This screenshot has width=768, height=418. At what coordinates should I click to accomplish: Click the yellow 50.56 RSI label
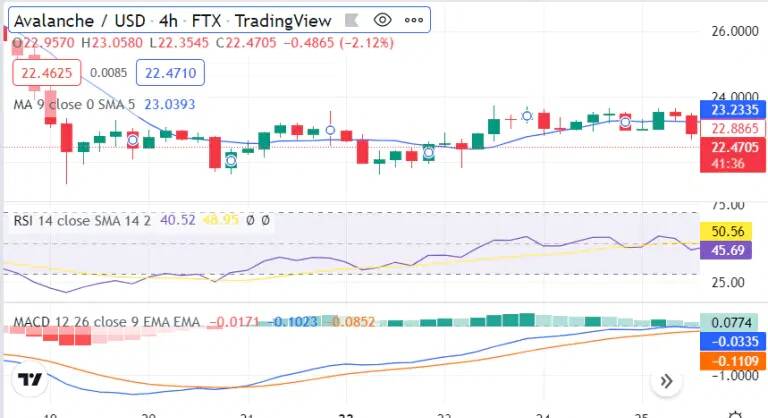coord(726,231)
